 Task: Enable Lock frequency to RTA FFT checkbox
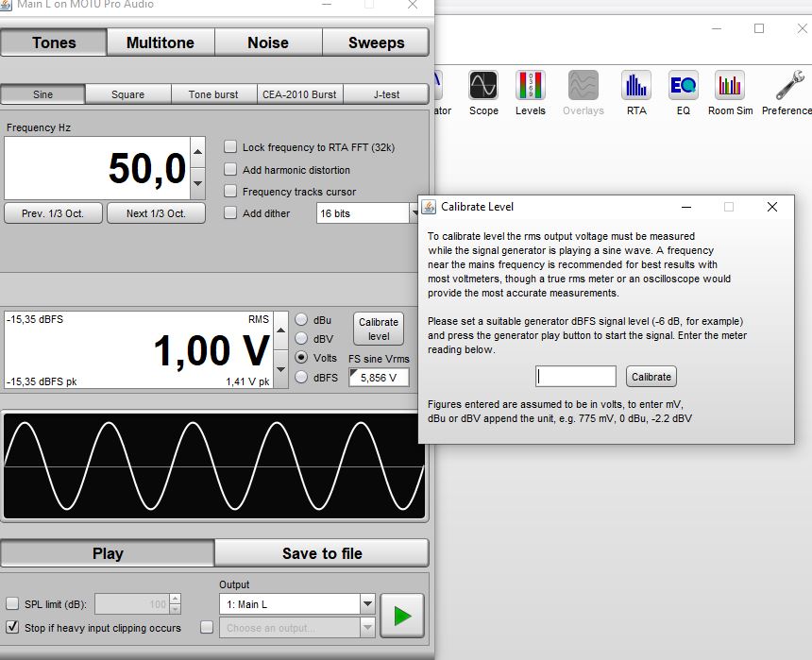[x=230, y=147]
